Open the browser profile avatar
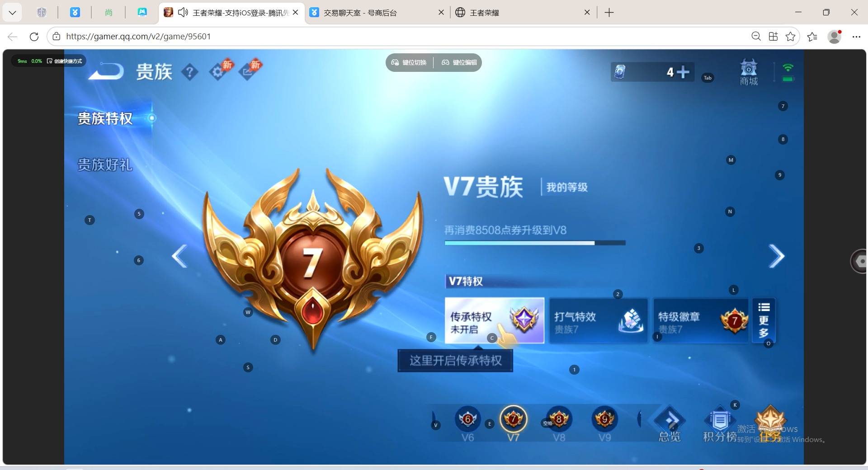 coord(835,37)
